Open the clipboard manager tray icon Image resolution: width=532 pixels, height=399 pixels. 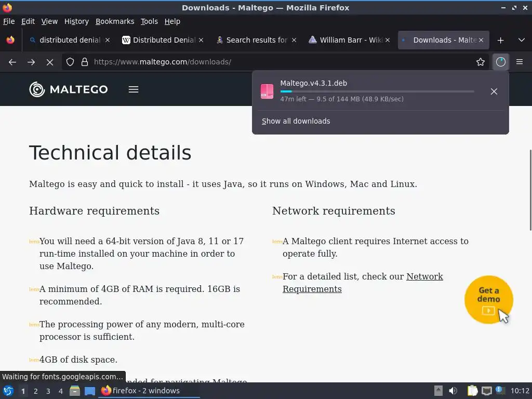472,391
